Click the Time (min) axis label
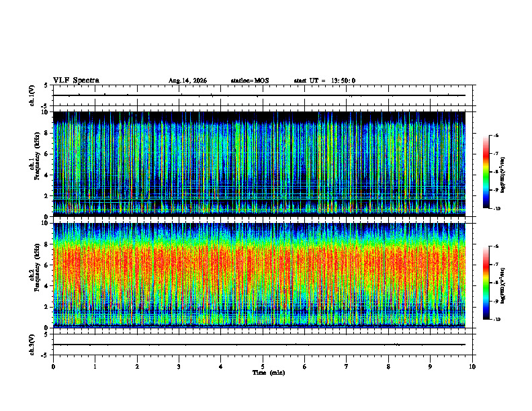This screenshot has height=411, width=532. [x=269, y=373]
